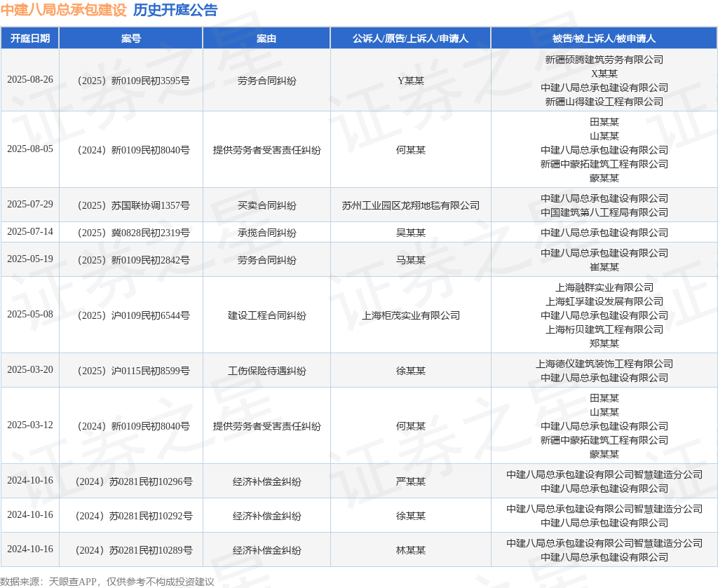Viewport: 718px width, 588px height.
Task: Click the 工伤保险待遇纠纷 case cause
Action: pos(266,371)
